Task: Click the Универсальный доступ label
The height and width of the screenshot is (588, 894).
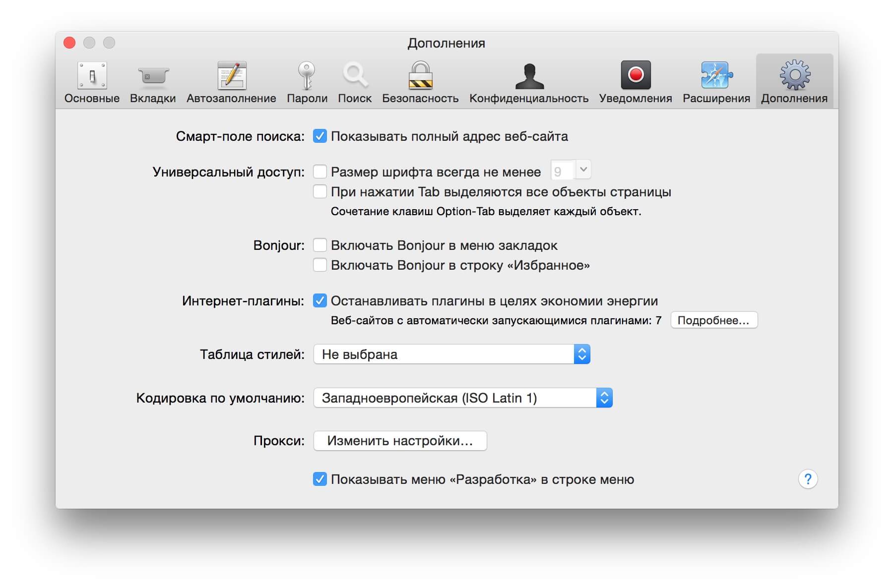Action: [229, 172]
